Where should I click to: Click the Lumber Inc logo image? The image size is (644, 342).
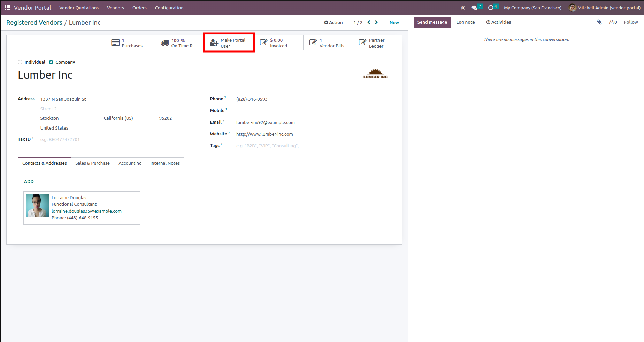coord(375,75)
